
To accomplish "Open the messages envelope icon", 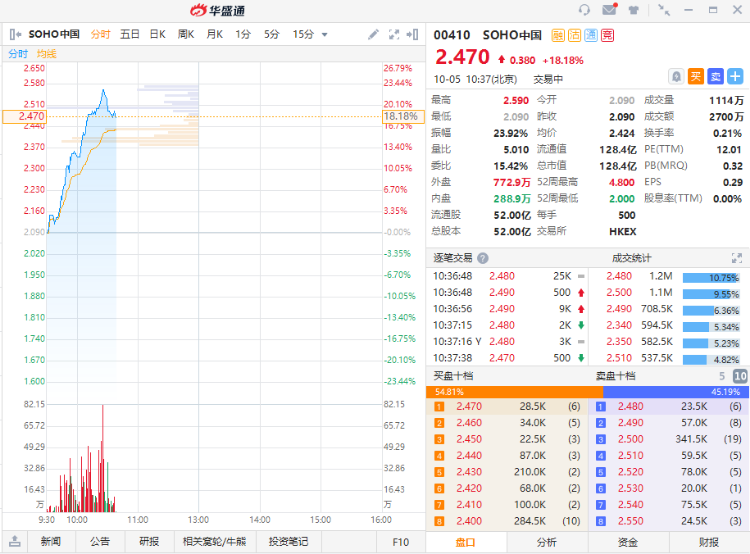I will point(609,9).
